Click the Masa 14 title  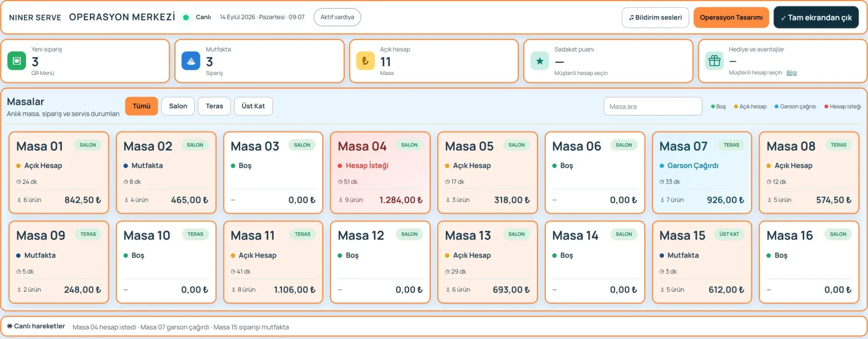tap(575, 235)
